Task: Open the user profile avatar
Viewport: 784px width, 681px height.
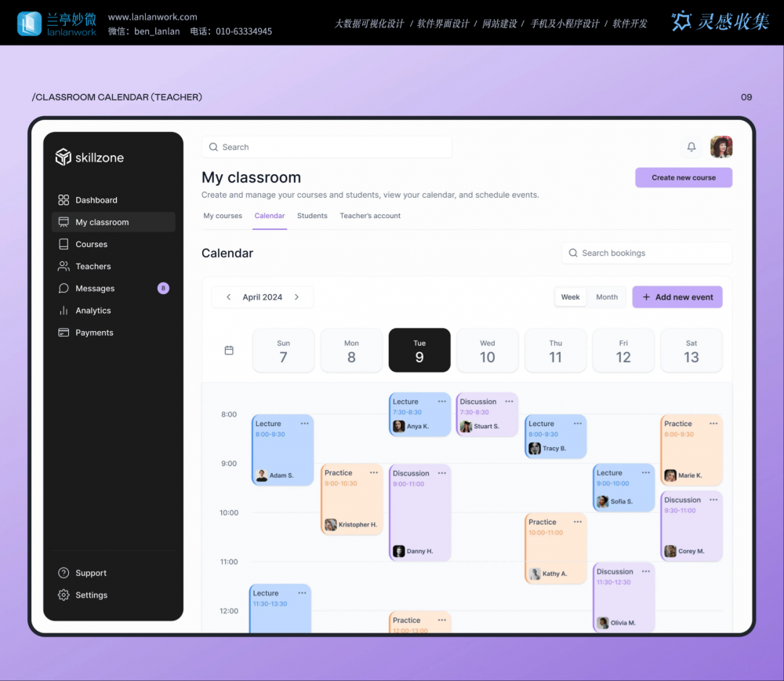Action: coord(721,147)
